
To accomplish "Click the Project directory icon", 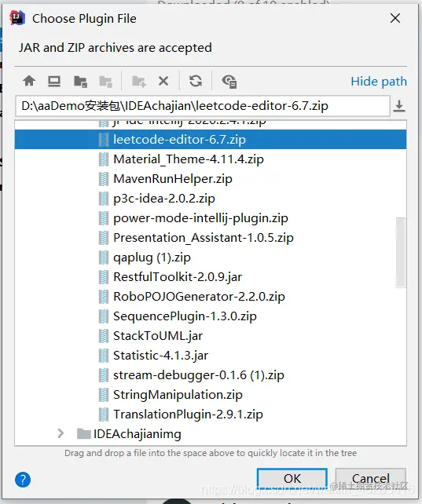I will pos(80,82).
